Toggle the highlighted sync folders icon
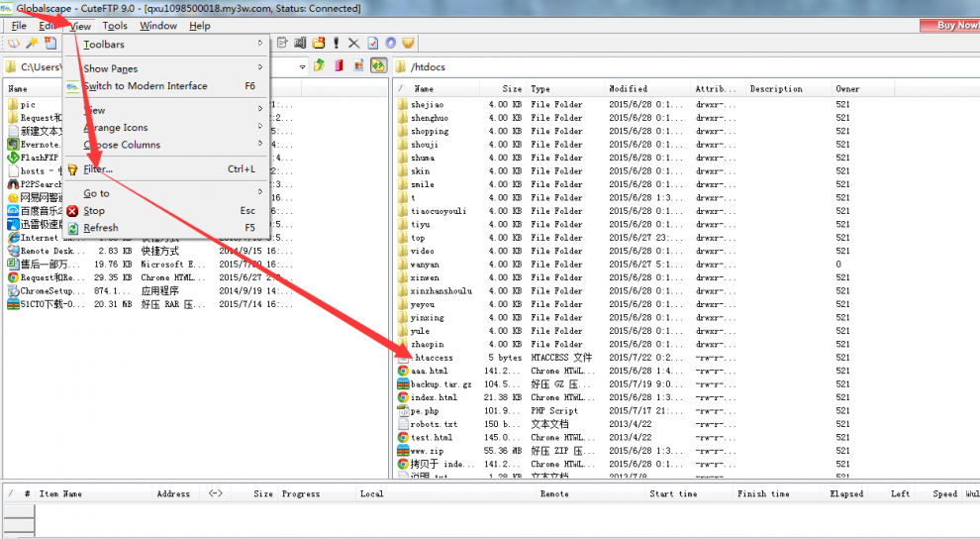 point(378,66)
